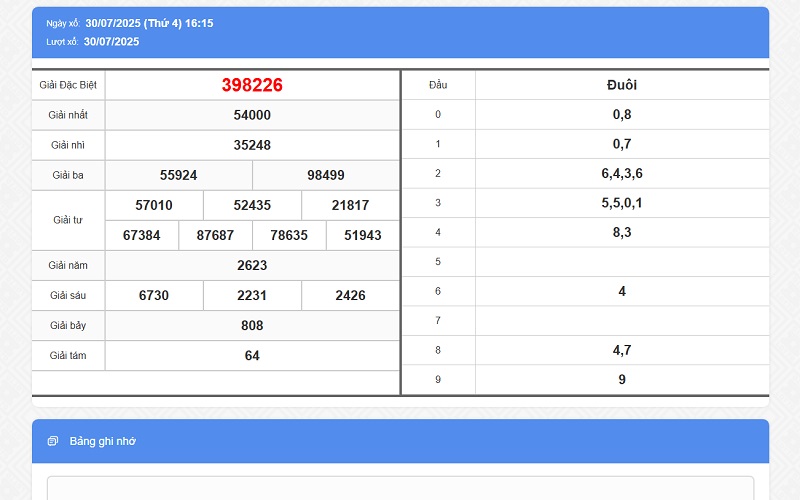Click the notes icon beside Bảng ghi nhớ
The image size is (800, 500).
tap(53, 441)
